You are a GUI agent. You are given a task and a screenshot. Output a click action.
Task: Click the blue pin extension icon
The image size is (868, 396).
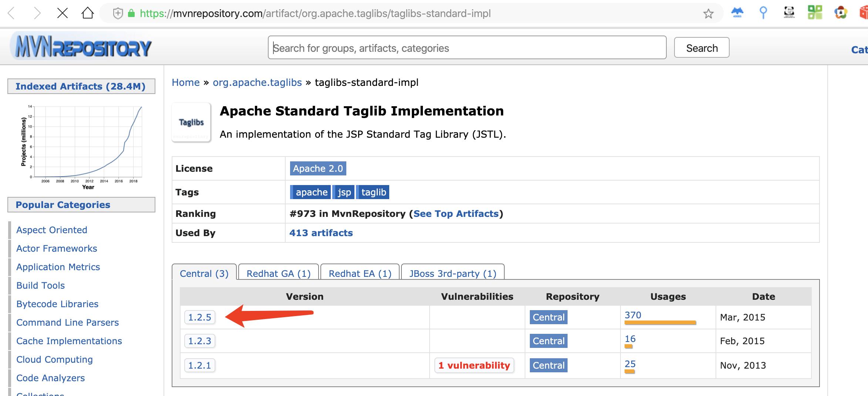pyautogui.click(x=763, y=13)
